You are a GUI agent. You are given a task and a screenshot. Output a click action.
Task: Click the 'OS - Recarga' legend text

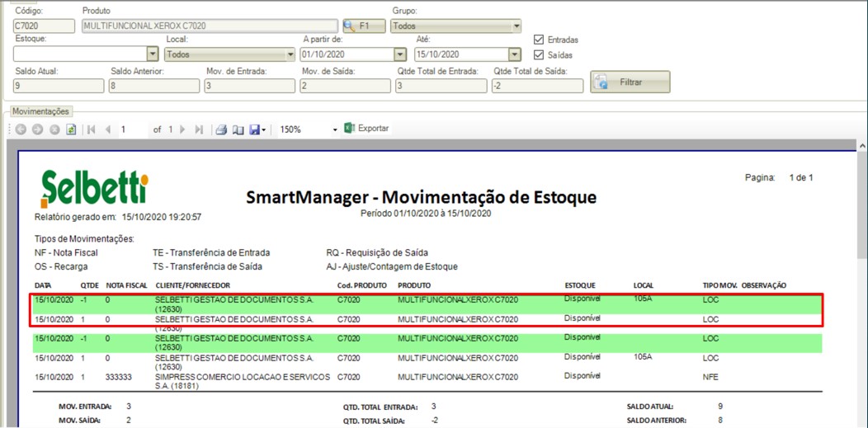(x=61, y=266)
